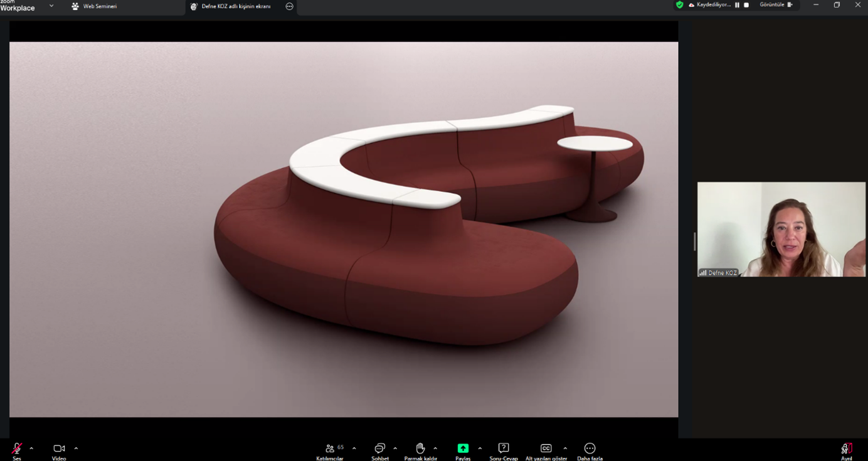Show captions with Alt yazıları göster
The width and height of the screenshot is (868, 461).
point(546,448)
